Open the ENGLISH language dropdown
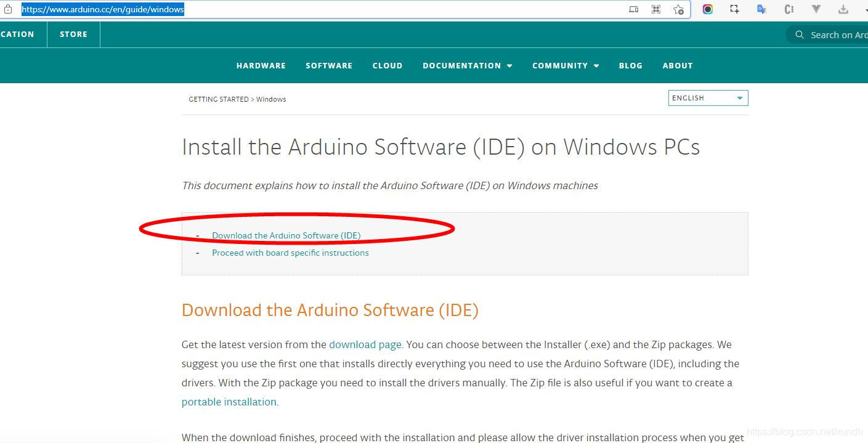This screenshot has height=443, width=868. pyautogui.click(x=708, y=98)
